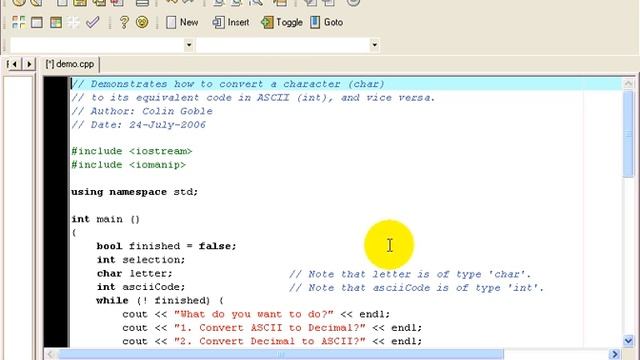The width and height of the screenshot is (640, 360).
Task: Click the '#include <iostream>' line
Action: point(131,151)
